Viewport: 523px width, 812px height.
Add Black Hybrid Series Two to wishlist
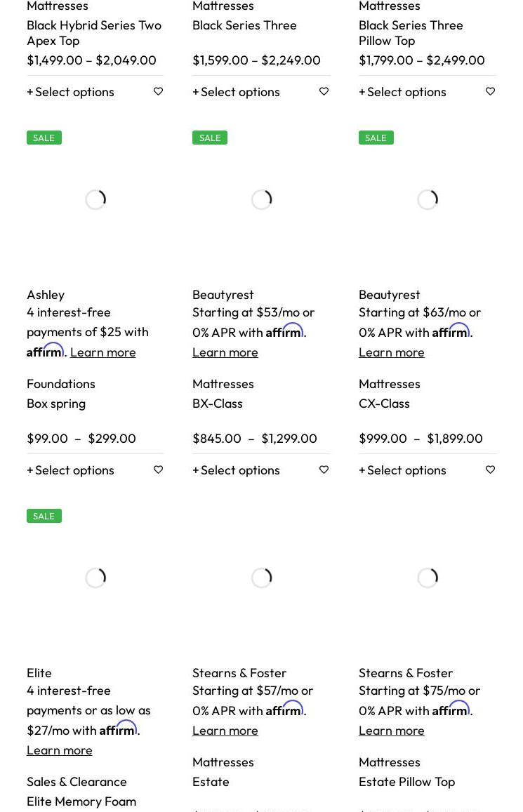[158, 91]
